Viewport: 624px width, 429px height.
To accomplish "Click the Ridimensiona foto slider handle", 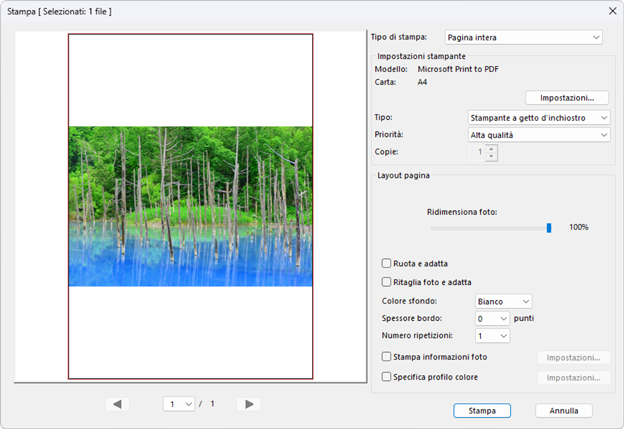I will pos(549,228).
